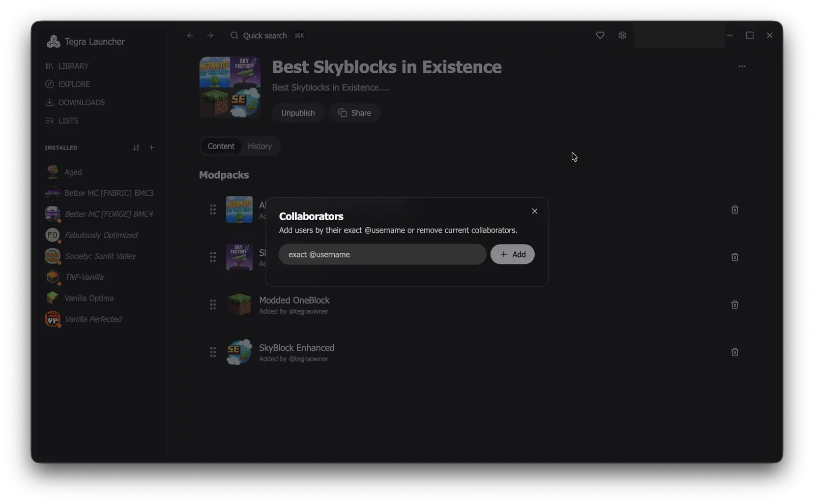Add new installed instance plus icon
The height and width of the screenshot is (504, 814).
coord(151,148)
